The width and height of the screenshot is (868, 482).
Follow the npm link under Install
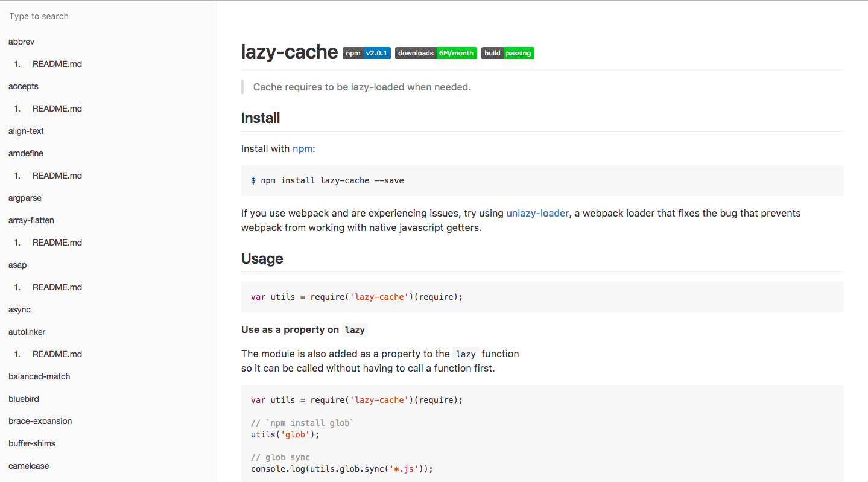click(303, 148)
